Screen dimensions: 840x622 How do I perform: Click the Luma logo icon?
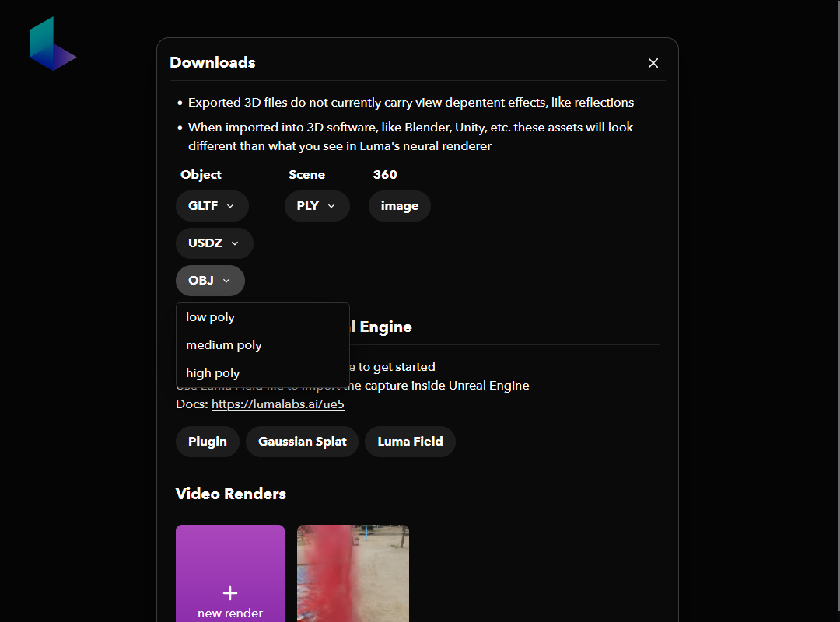click(x=53, y=44)
